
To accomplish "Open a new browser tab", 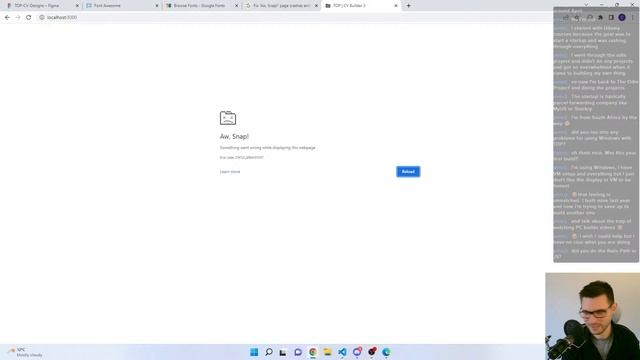I will (x=409, y=6).
